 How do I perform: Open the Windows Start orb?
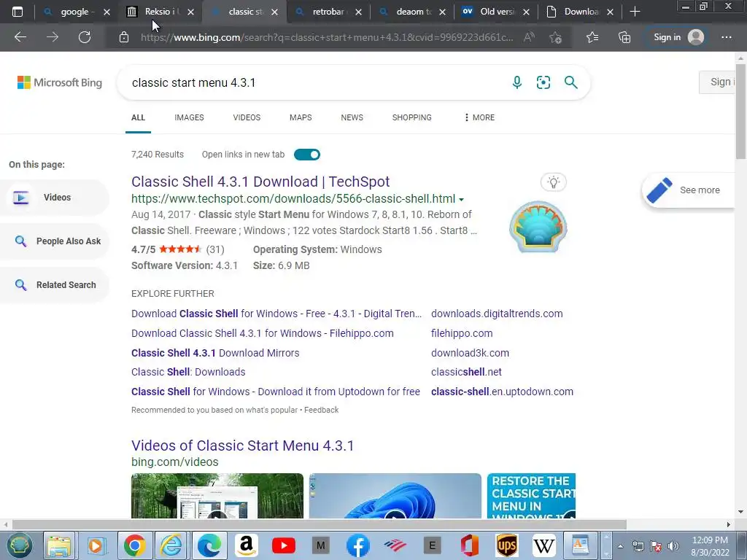pyautogui.click(x=18, y=545)
